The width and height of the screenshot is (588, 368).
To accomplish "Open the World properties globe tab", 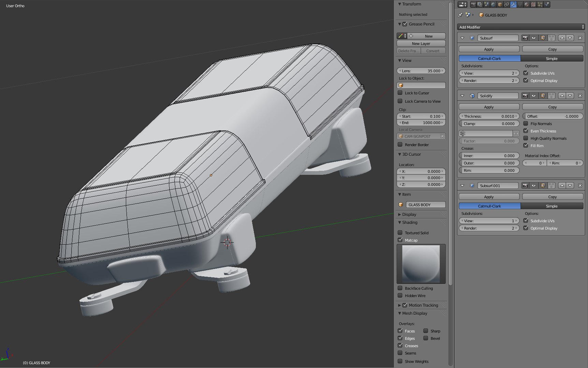I will click(493, 4).
